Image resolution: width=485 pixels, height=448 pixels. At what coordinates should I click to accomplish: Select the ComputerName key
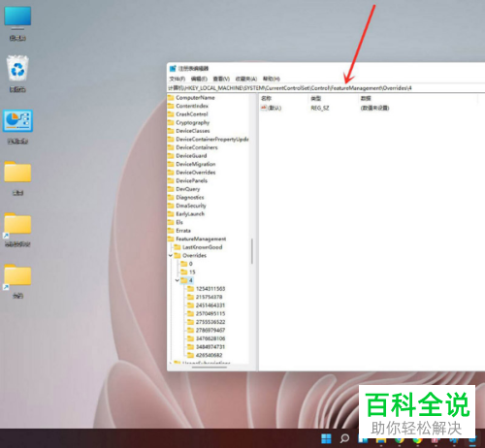[195, 98]
